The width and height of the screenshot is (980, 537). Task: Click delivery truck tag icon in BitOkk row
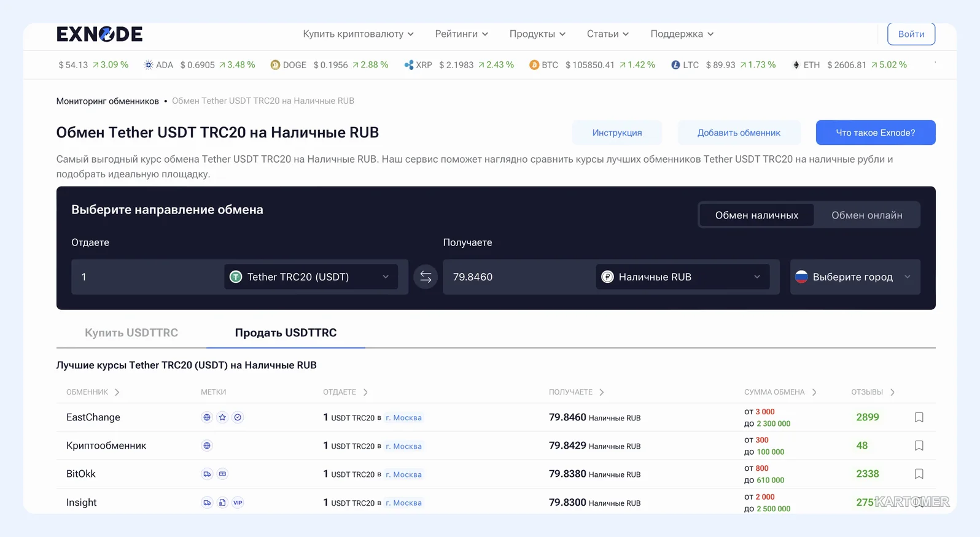[x=207, y=474]
